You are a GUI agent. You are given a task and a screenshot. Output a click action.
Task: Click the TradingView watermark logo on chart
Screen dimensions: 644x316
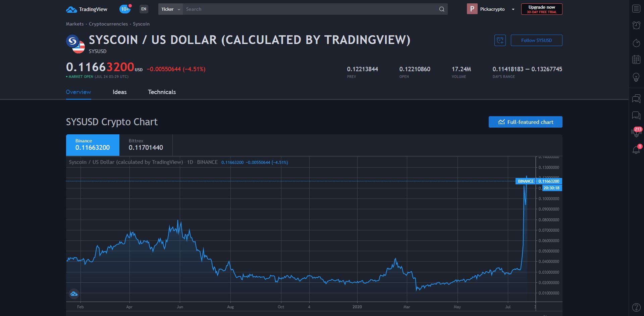tap(74, 294)
